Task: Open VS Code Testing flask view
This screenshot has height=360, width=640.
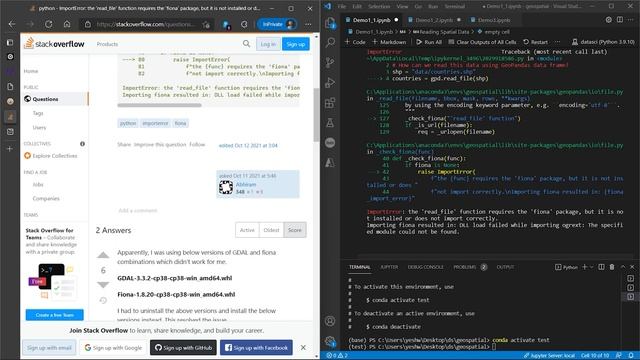Action: point(330,122)
